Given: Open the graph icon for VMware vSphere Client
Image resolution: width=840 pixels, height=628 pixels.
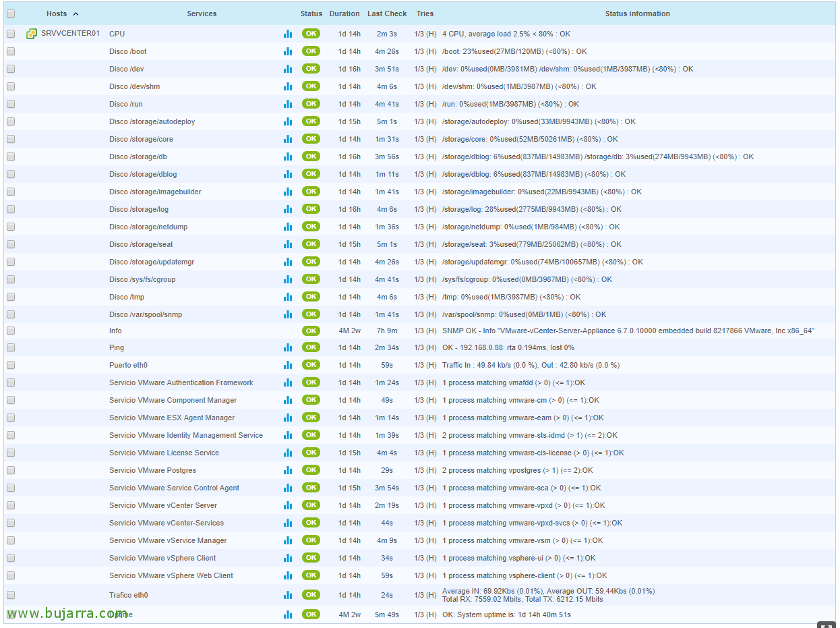Looking at the screenshot, I should 288,557.
